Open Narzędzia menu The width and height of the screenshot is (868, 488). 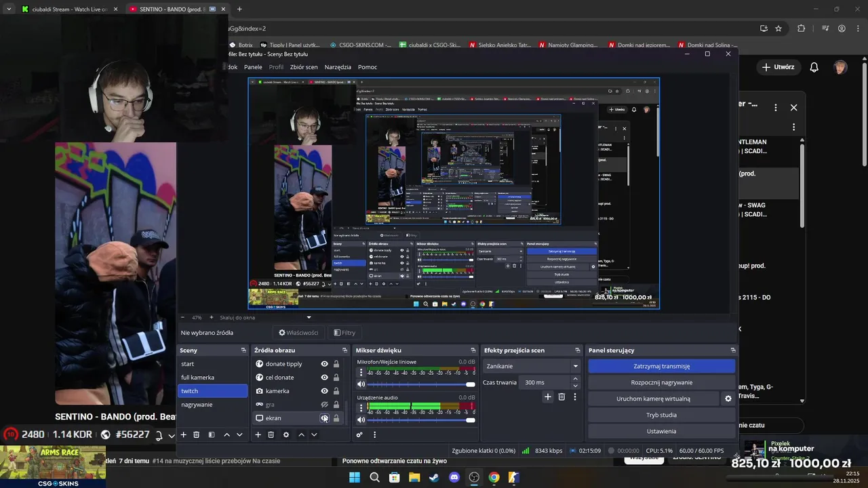point(338,67)
